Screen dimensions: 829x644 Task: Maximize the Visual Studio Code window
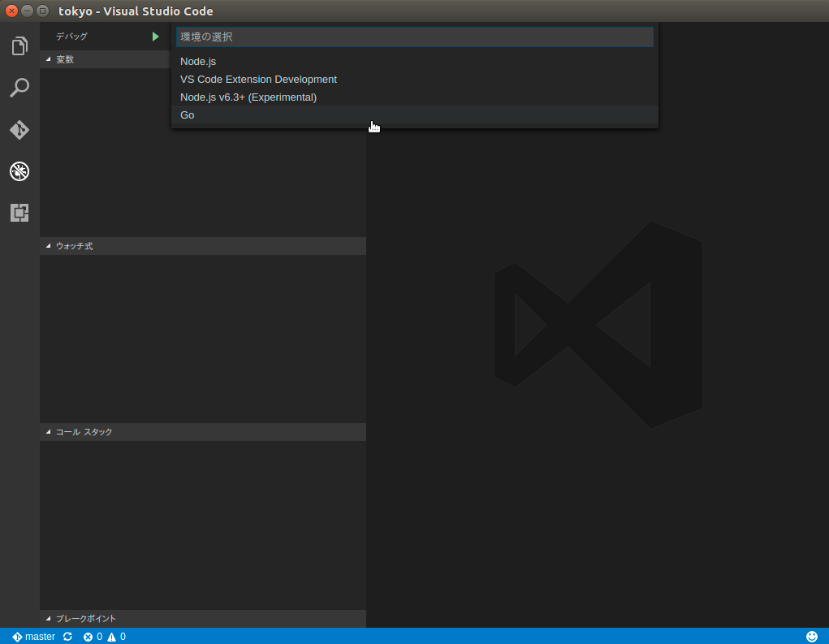[x=43, y=11]
